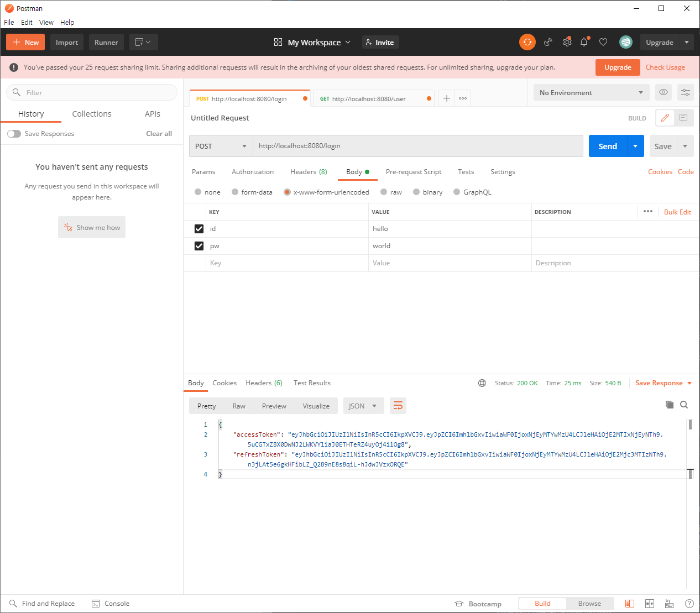Uncheck the id parameter checkbox

coord(199,229)
